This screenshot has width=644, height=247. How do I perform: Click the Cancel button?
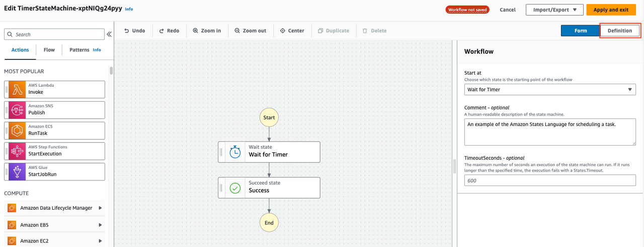(x=508, y=10)
